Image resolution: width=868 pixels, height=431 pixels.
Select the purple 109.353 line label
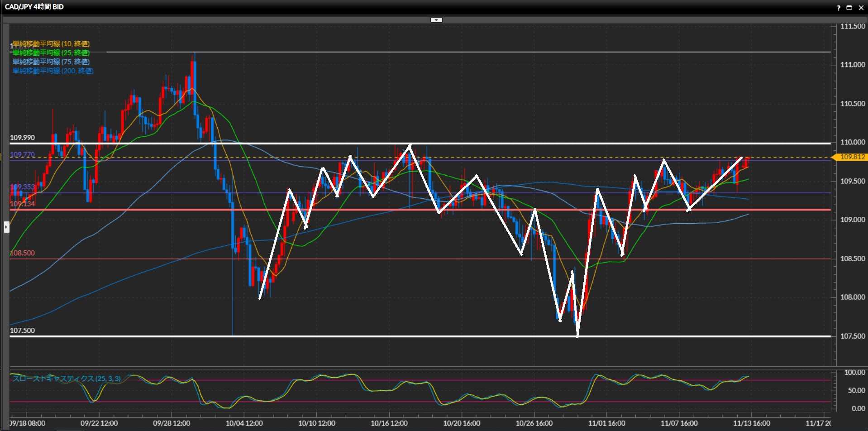(x=22, y=187)
